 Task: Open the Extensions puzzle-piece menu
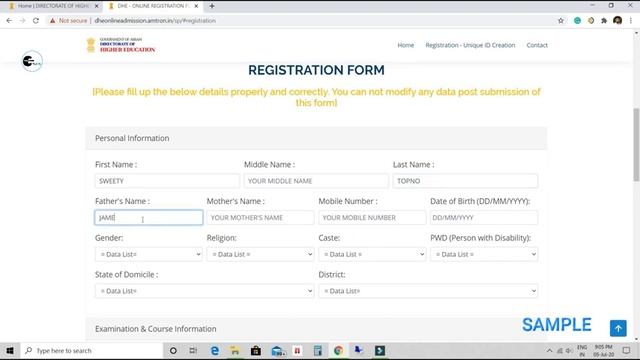[x=604, y=20]
